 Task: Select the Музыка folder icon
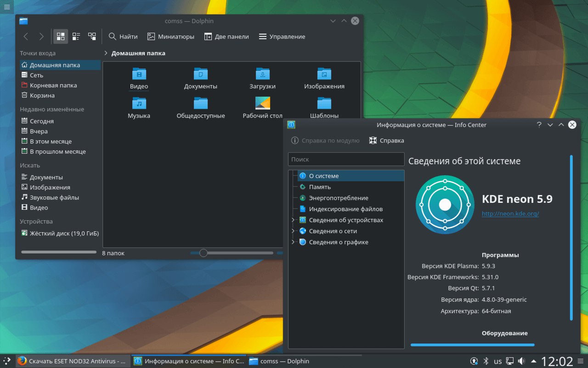[139, 103]
